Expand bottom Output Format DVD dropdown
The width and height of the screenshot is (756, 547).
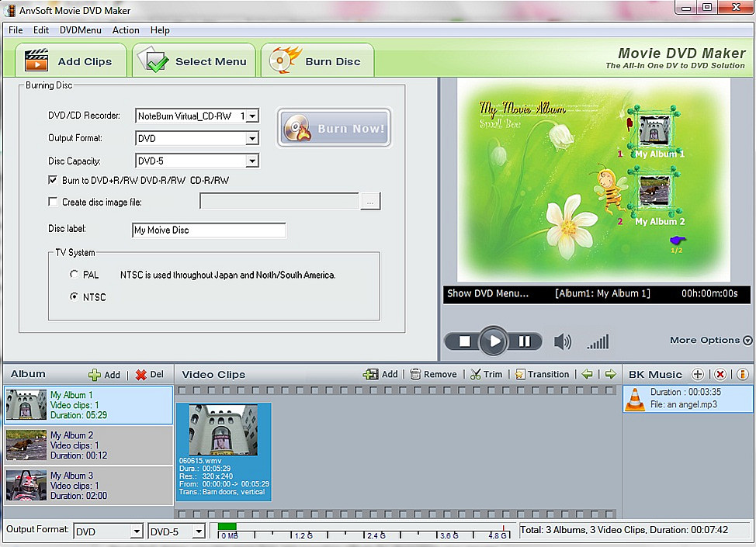pos(137,531)
